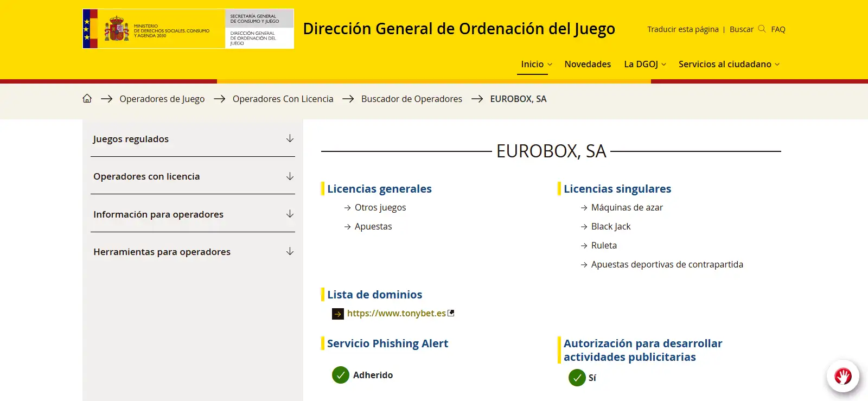The image size is (868, 401).
Task: Select Apuestas general licence
Action: (x=373, y=226)
